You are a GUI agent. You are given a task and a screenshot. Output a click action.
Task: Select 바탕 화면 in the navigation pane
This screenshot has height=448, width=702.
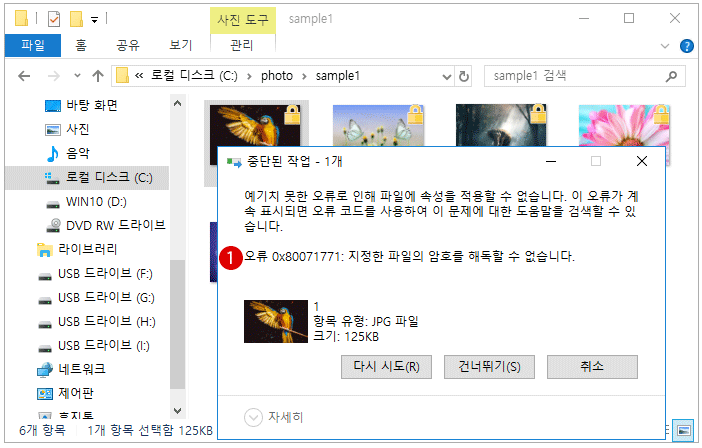pos(92,106)
